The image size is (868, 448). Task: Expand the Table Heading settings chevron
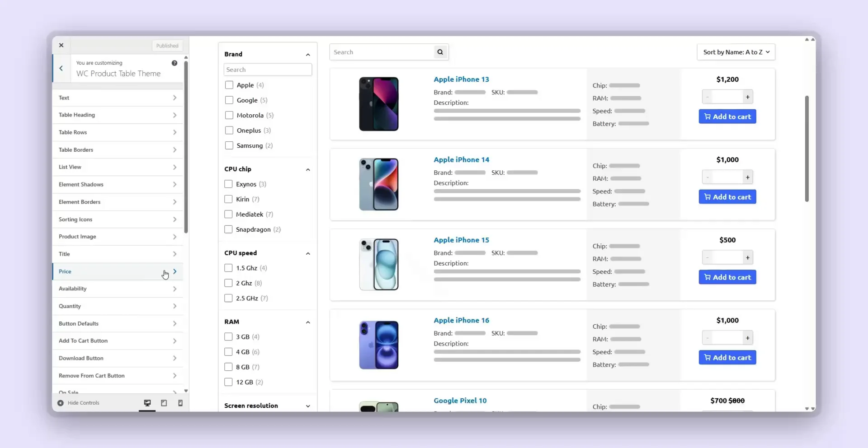pyautogui.click(x=175, y=115)
